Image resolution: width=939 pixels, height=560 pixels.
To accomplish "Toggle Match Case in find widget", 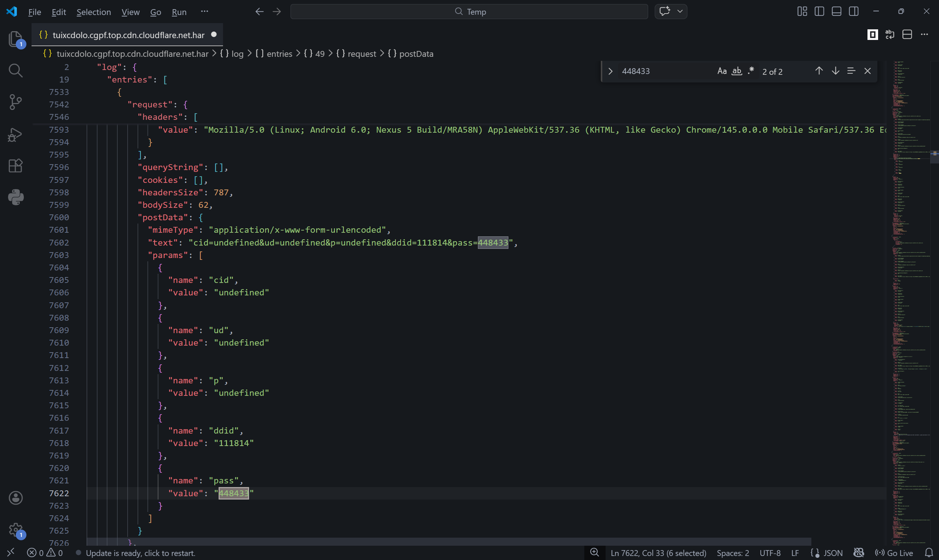I will point(722,71).
